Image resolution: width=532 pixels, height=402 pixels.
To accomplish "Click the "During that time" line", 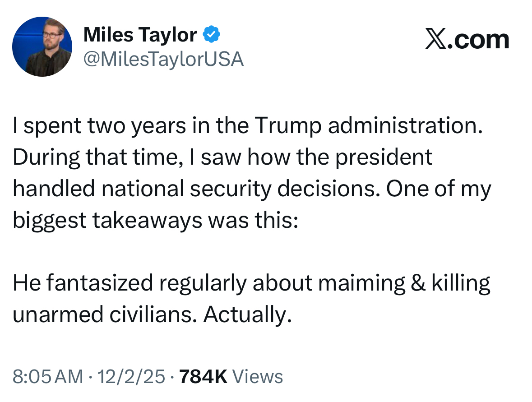I will (222, 157).
